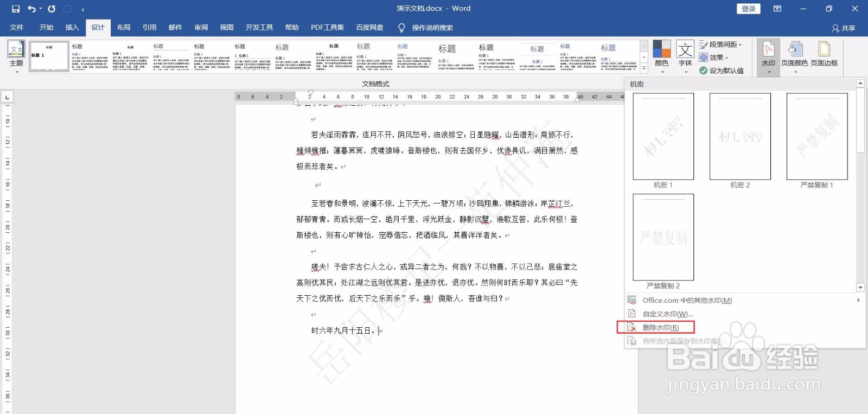Click the 删除水印 red X page icon
This screenshot has width=868, height=414.
(x=631, y=327)
